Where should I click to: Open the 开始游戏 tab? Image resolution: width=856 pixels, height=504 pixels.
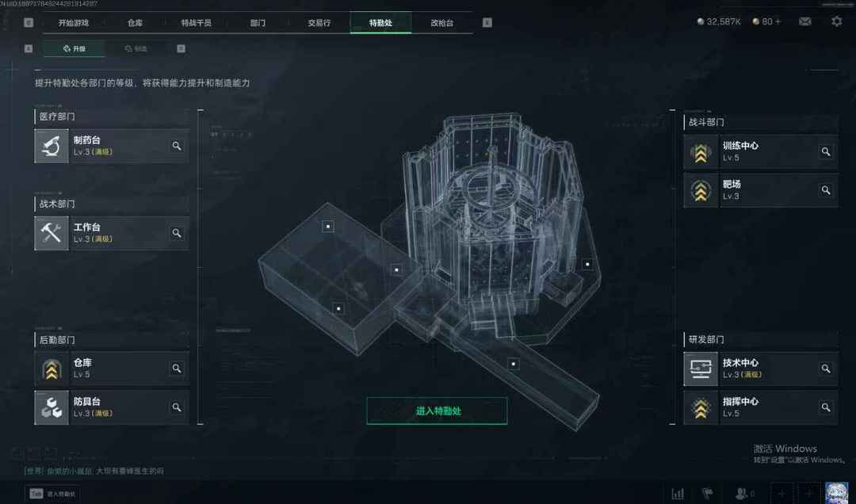[x=73, y=23]
